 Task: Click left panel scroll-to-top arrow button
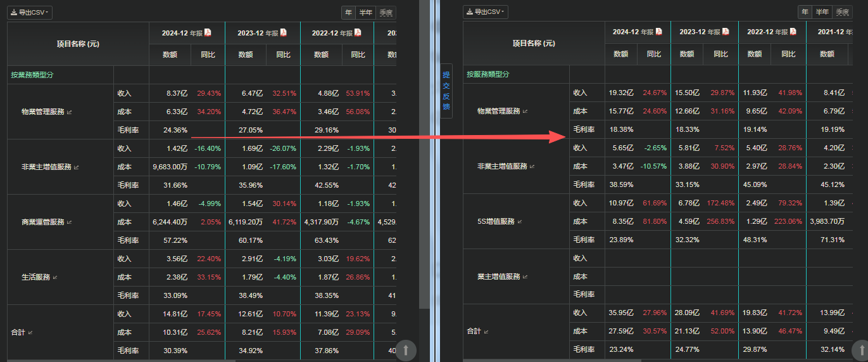(406, 350)
